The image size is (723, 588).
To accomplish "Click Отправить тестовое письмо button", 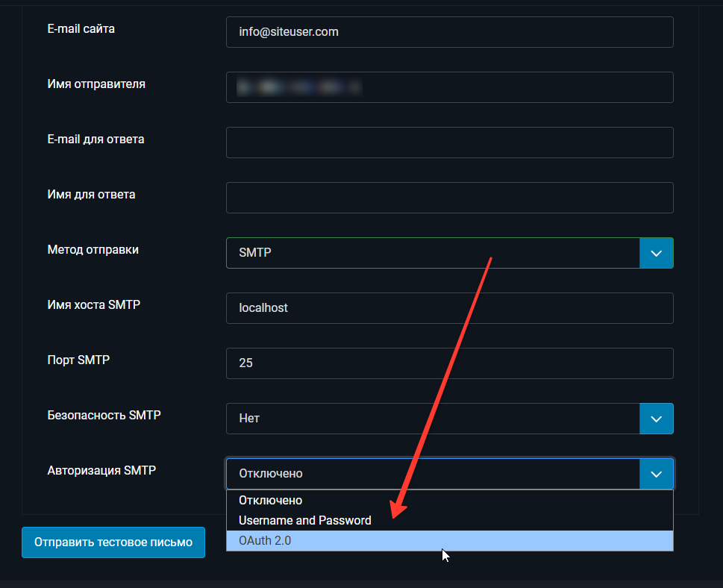I will point(113,542).
